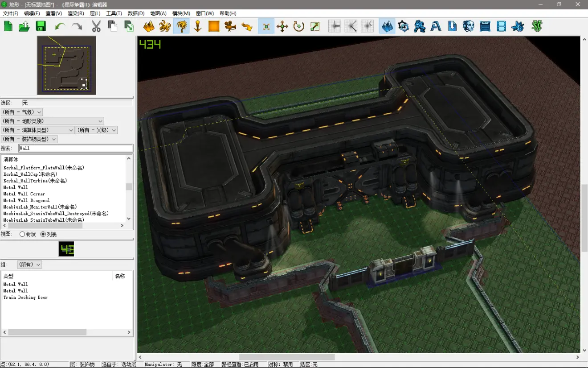Open the 地形类别 terrain category dropdown

(x=53, y=121)
